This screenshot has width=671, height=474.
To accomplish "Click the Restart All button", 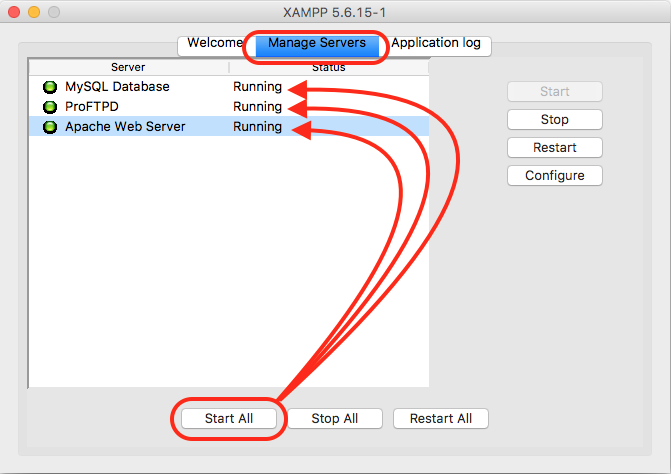I will pyautogui.click(x=441, y=418).
